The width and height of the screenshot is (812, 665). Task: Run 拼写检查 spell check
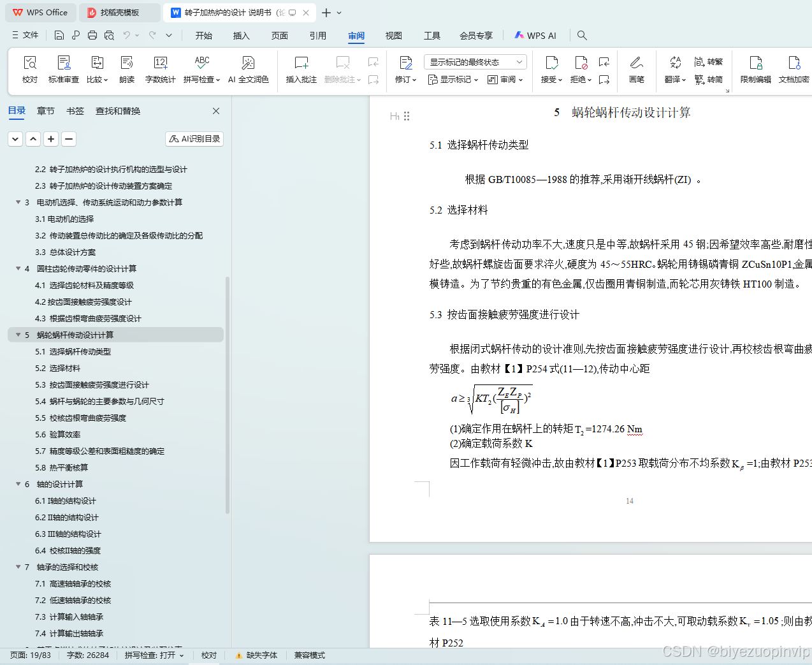click(201, 69)
